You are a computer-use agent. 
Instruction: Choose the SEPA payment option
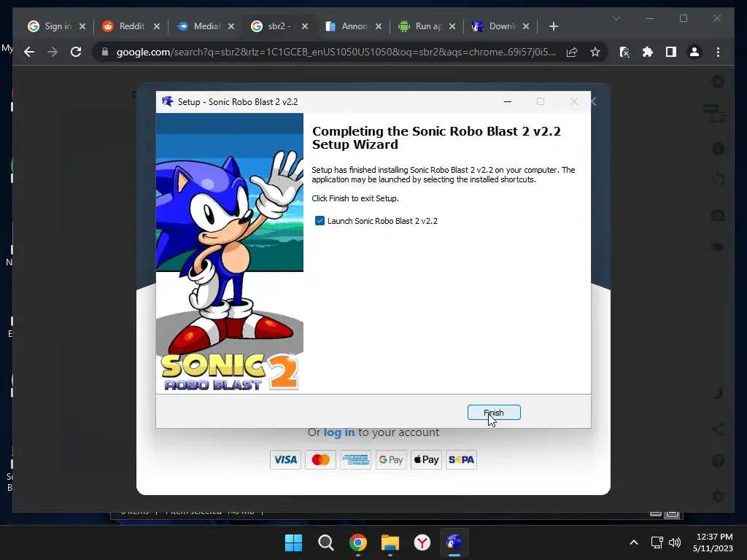pos(461,459)
